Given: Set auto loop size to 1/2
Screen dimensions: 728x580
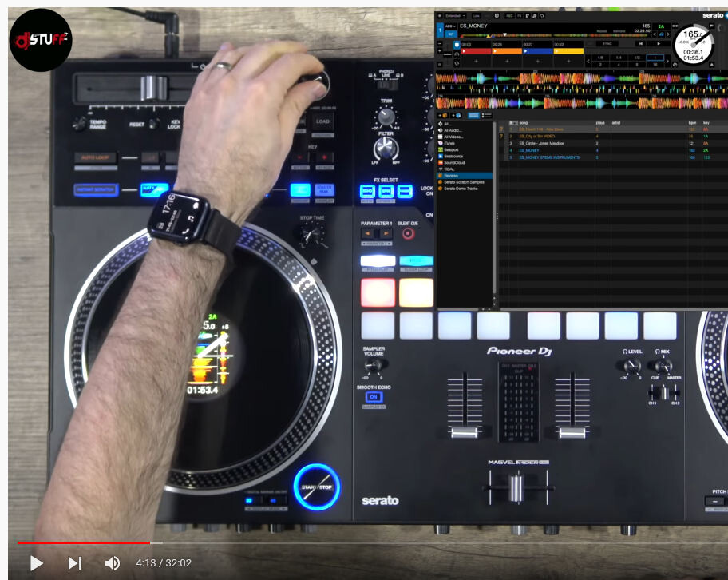Looking at the screenshot, I should pyautogui.click(x=636, y=58).
